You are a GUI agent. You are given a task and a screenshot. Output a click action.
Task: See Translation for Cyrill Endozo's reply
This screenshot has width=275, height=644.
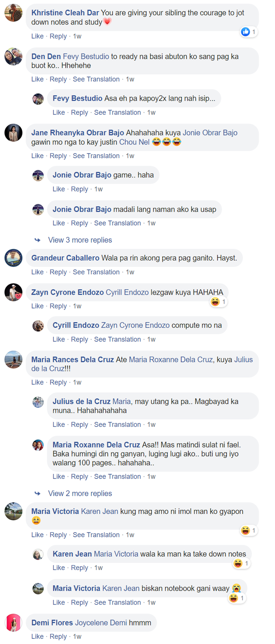click(x=117, y=339)
